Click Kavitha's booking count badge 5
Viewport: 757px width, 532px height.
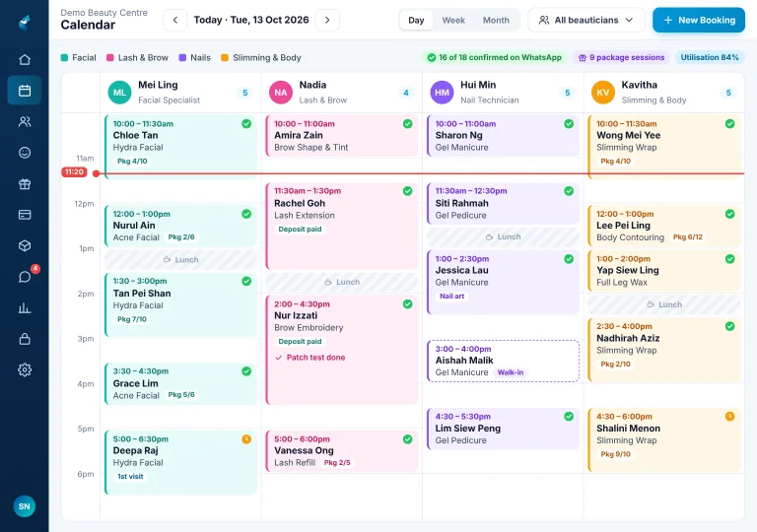(728, 93)
